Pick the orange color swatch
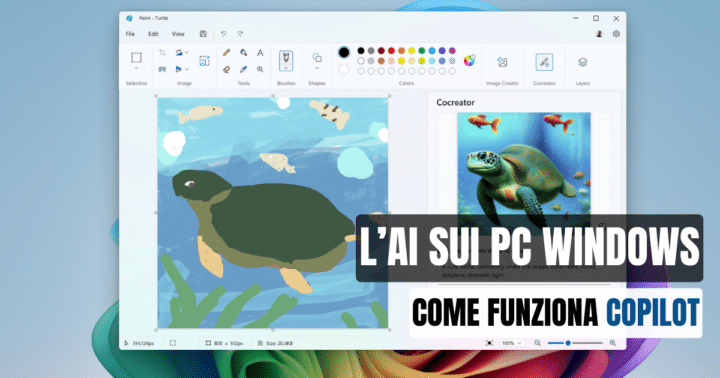Viewport: 720px width, 378px height. pyautogui.click(x=401, y=51)
